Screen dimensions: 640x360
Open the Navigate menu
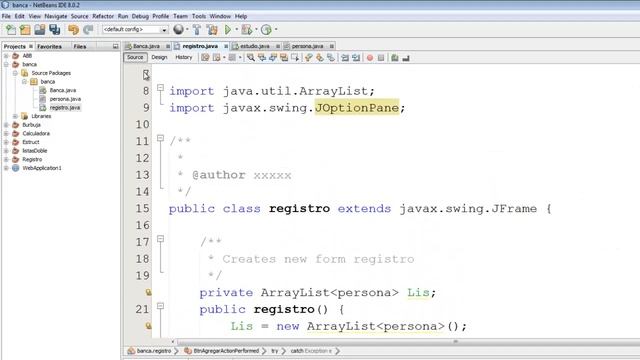pyautogui.click(x=56, y=16)
